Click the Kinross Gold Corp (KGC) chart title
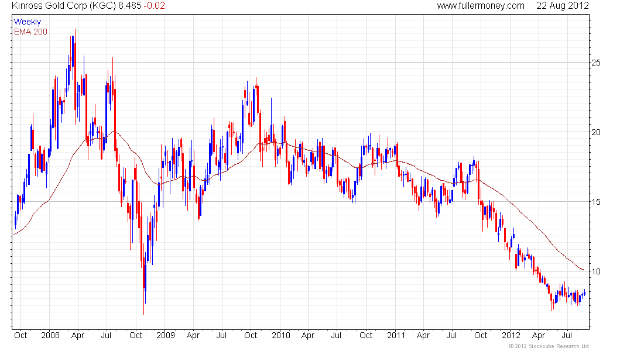644x351 pixels. 64,6
